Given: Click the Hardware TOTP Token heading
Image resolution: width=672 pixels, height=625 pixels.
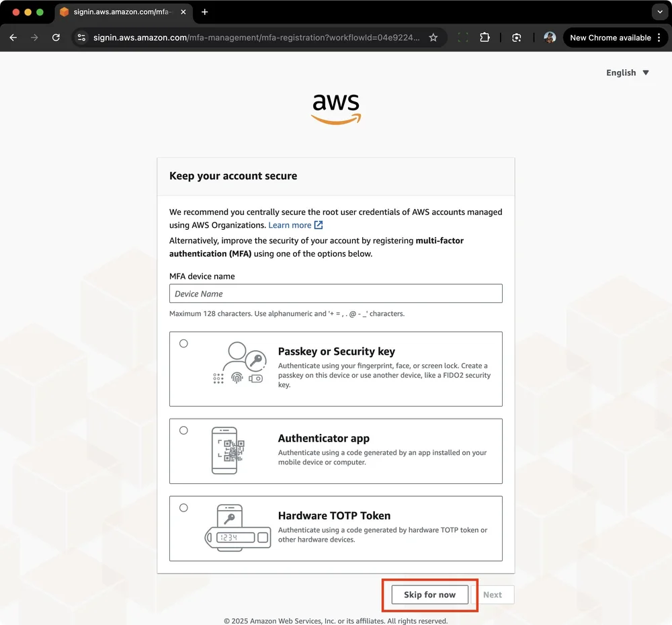Looking at the screenshot, I should [334, 515].
